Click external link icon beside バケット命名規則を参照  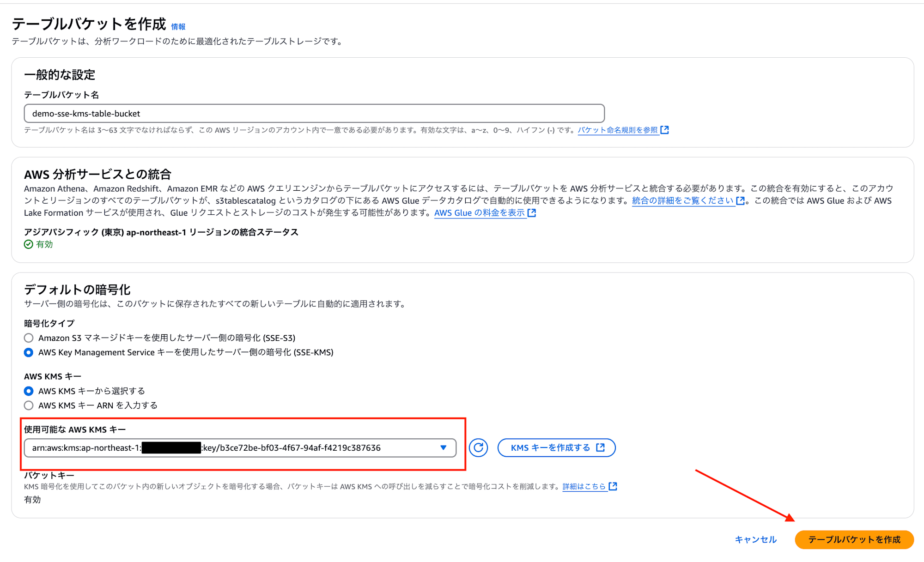pyautogui.click(x=664, y=130)
